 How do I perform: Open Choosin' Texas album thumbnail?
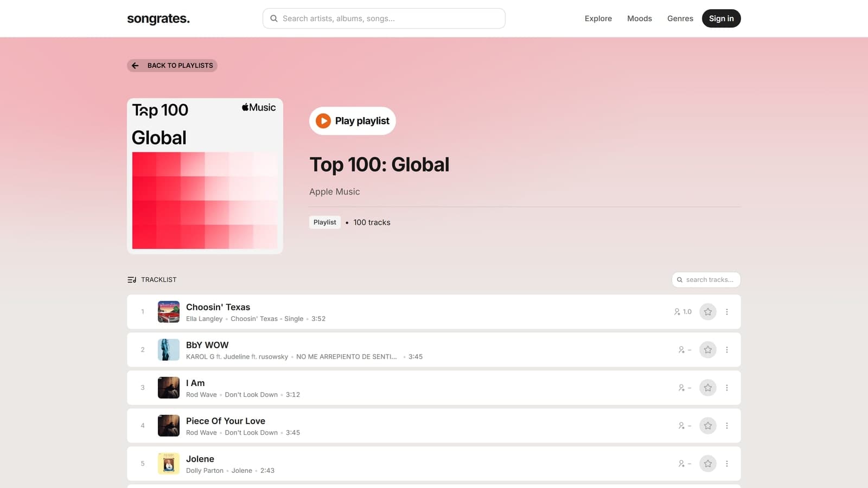[x=169, y=312]
